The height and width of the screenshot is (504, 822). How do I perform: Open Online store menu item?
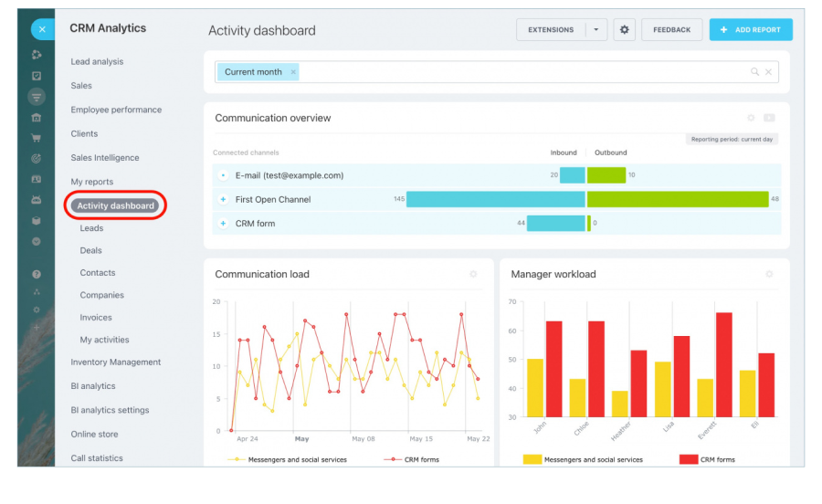pyautogui.click(x=94, y=435)
